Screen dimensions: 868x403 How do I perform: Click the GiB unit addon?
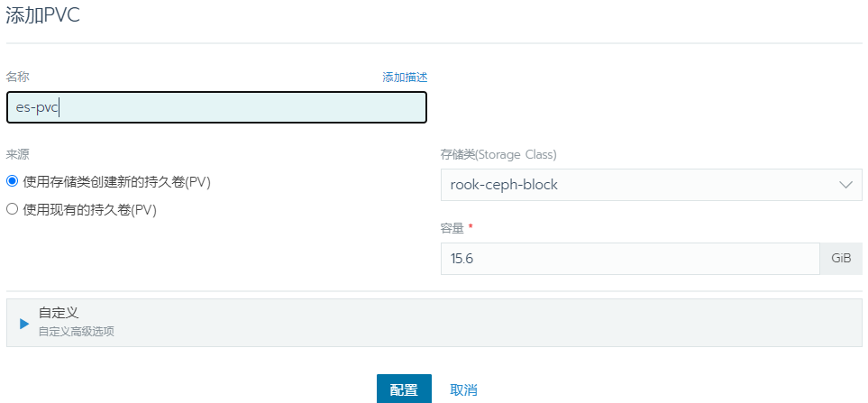841,259
